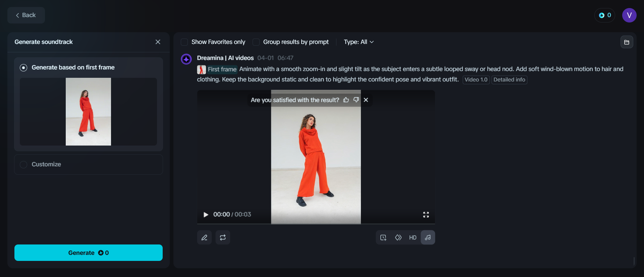This screenshot has width=644, height=277.
Task: Click the generated video preview
Action: click(316, 157)
